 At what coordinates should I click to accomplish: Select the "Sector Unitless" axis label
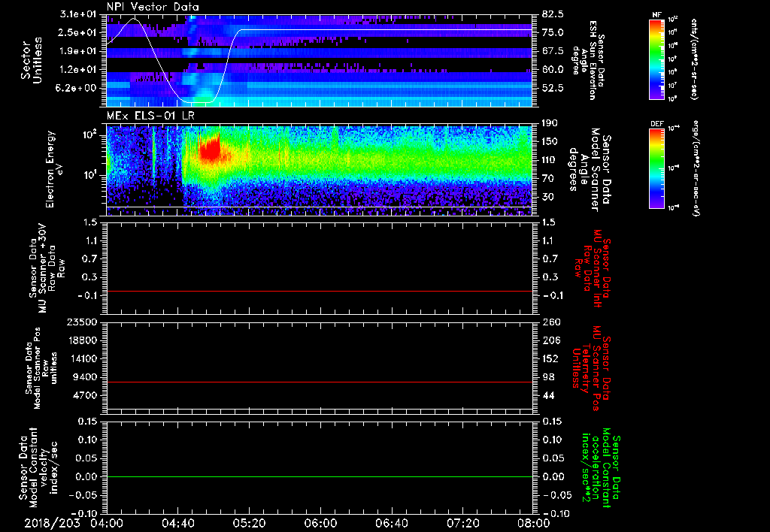tap(32, 60)
